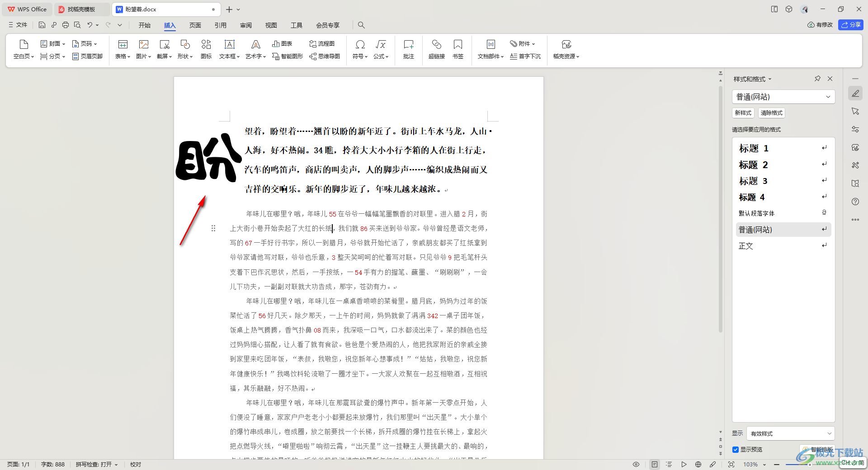Pin the Styles and Formatting pane
Screen dimensions: 868x470
pyautogui.click(x=817, y=79)
